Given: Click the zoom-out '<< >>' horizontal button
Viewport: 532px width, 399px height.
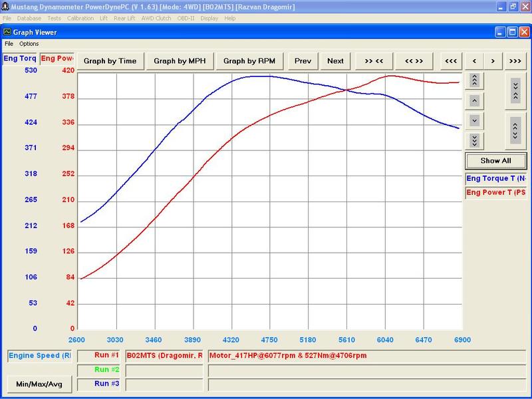Looking at the screenshot, I should (x=414, y=61).
